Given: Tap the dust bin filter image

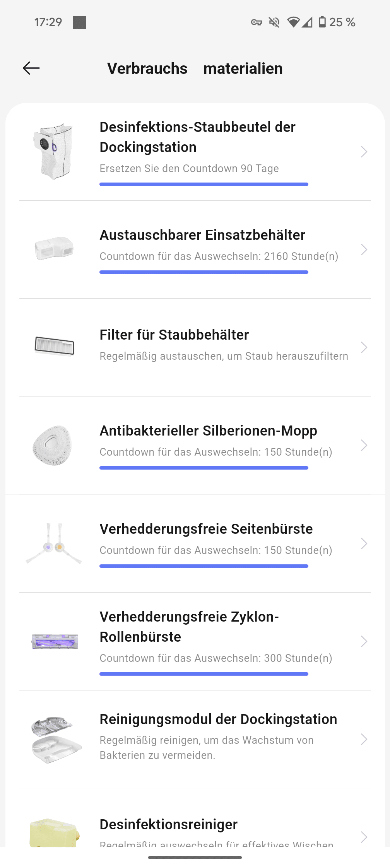Looking at the screenshot, I should coord(55,346).
